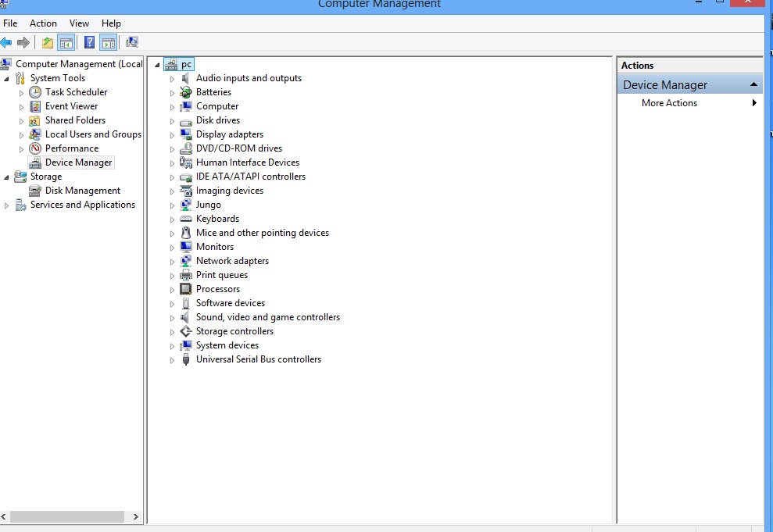The height and width of the screenshot is (532, 773).
Task: Click the Print queues printer icon
Action: (x=186, y=275)
